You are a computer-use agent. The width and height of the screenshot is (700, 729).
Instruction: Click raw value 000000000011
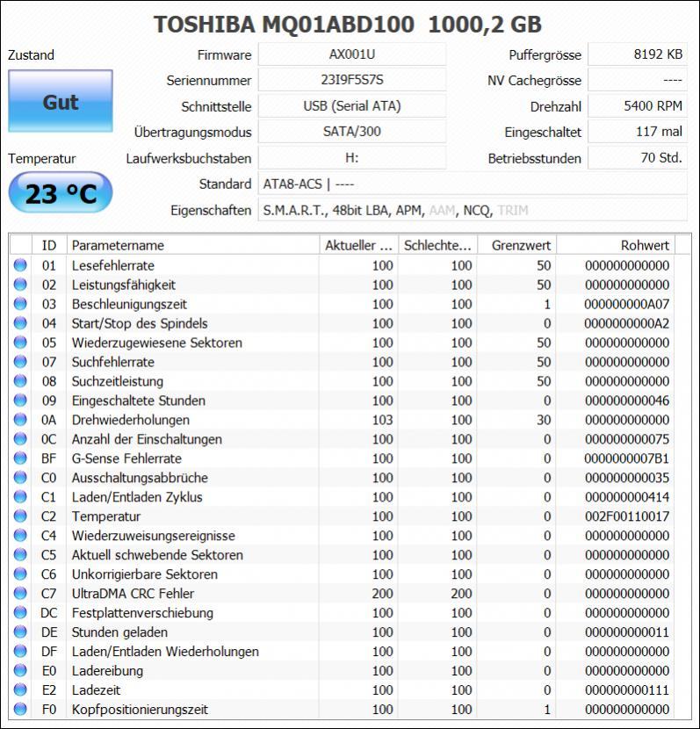click(x=626, y=632)
